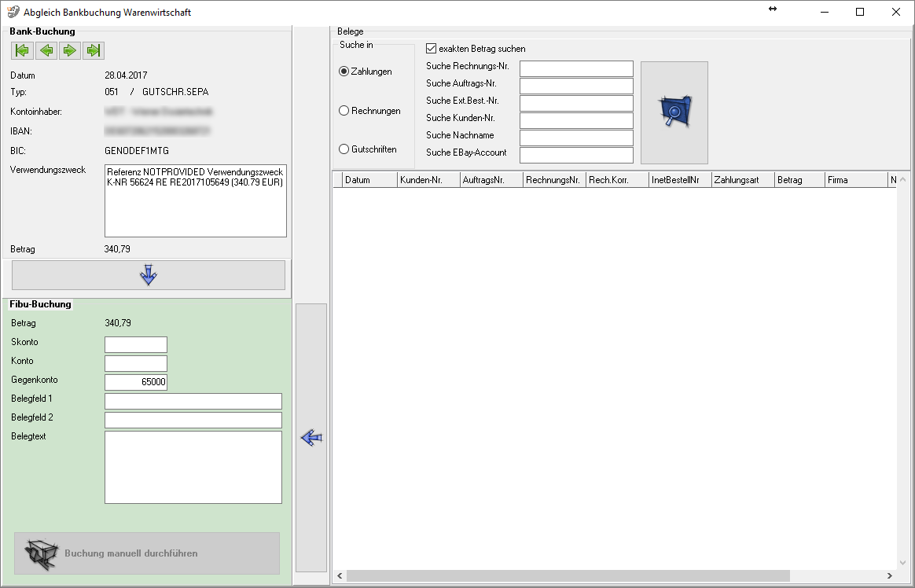Select the Zahlungen radio button
Image resolution: width=915 pixels, height=588 pixels.
(344, 72)
